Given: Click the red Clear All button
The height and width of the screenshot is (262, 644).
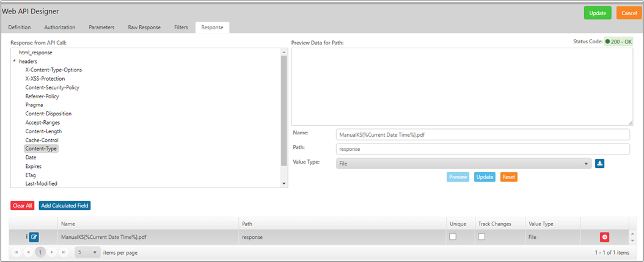Looking at the screenshot, I should pos(22,206).
